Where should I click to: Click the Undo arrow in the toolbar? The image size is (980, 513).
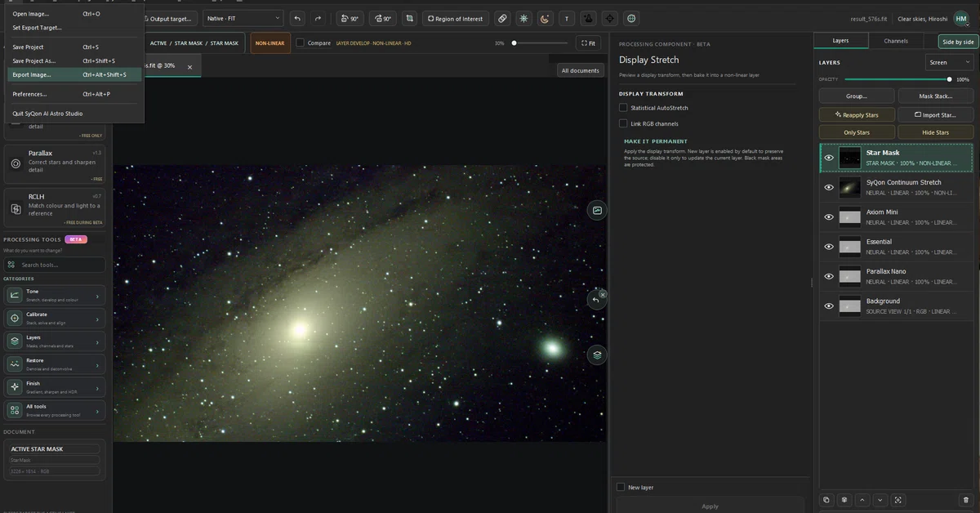[x=297, y=18]
